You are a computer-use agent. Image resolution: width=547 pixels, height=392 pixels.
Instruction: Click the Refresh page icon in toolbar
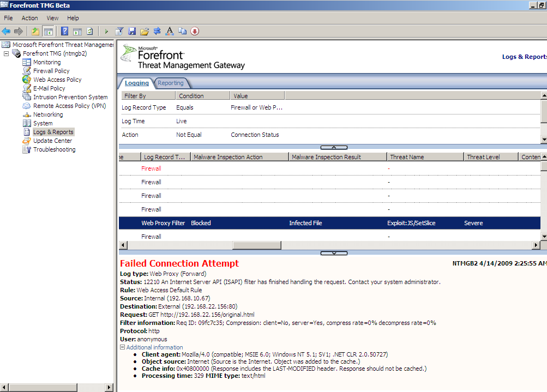90,32
